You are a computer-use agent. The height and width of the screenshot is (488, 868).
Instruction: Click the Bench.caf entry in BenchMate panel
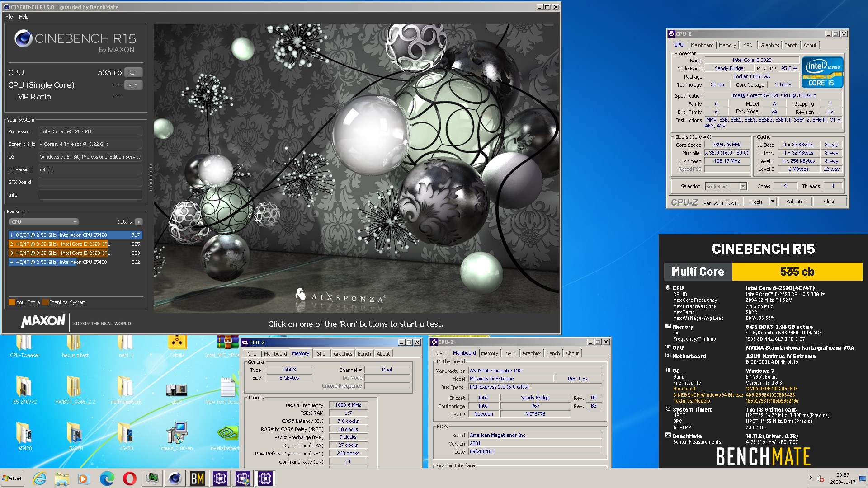(x=684, y=389)
